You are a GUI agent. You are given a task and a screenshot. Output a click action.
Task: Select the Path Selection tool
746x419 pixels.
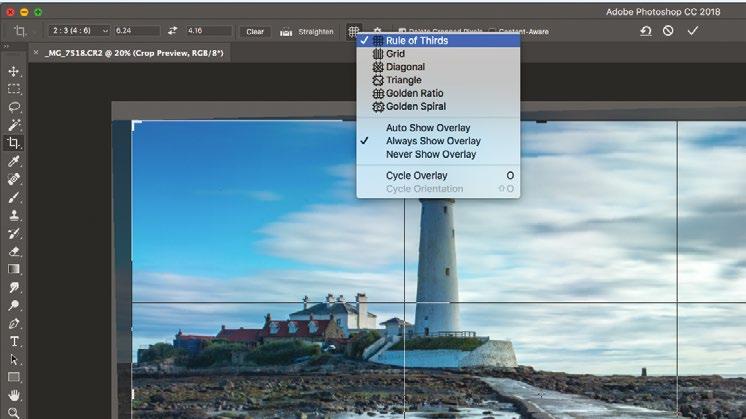click(x=13, y=360)
